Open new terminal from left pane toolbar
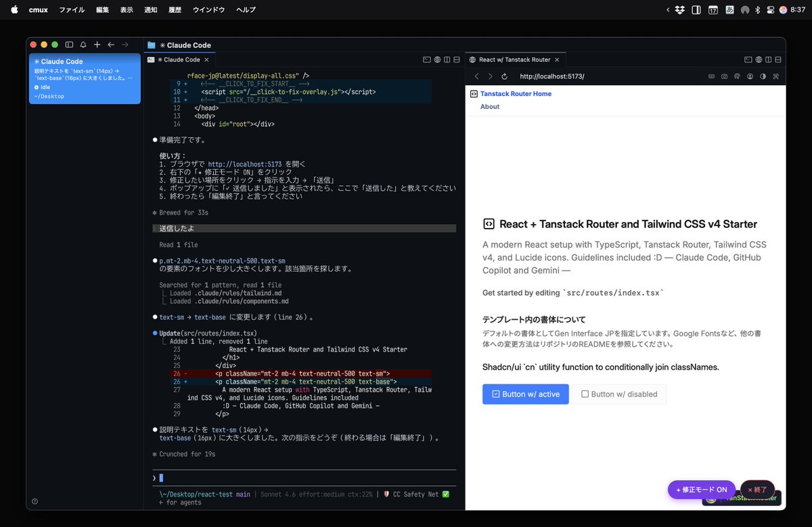 click(426, 60)
